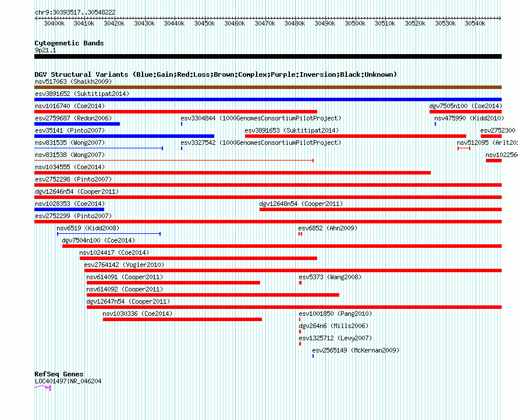Click the red nsv614092 loss bar
The image size is (518, 420).
[213, 295]
